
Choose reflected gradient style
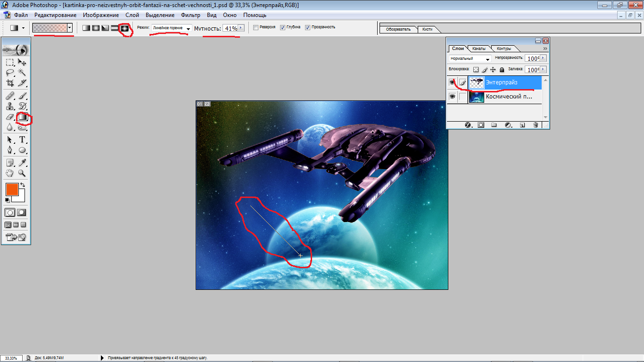[115, 28]
